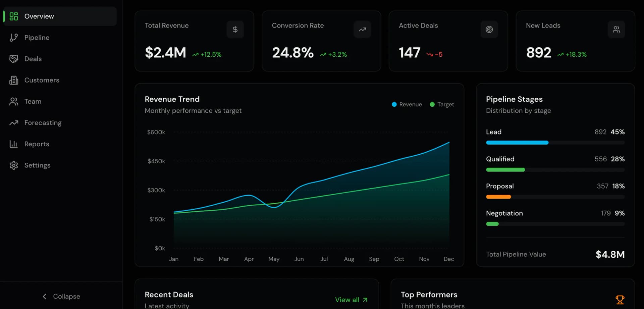This screenshot has width=644, height=309.
Task: Open the Customers section
Action: [60, 80]
